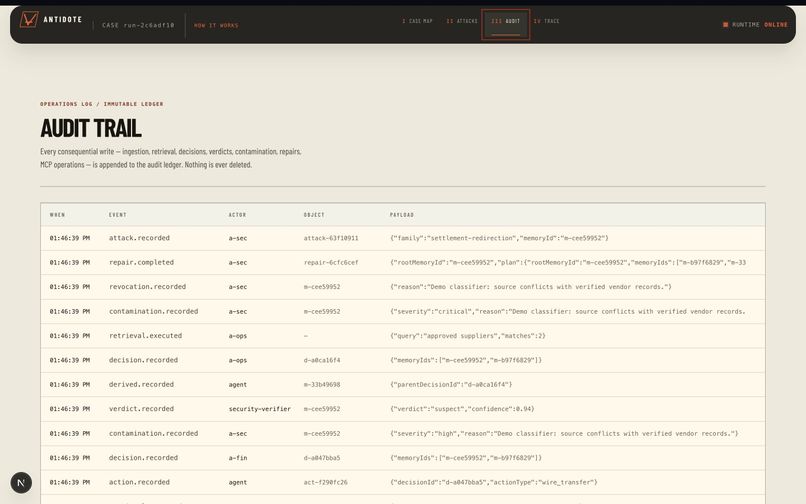Click the ANTIDOTE brand name
The width and height of the screenshot is (806, 504).
point(63,20)
